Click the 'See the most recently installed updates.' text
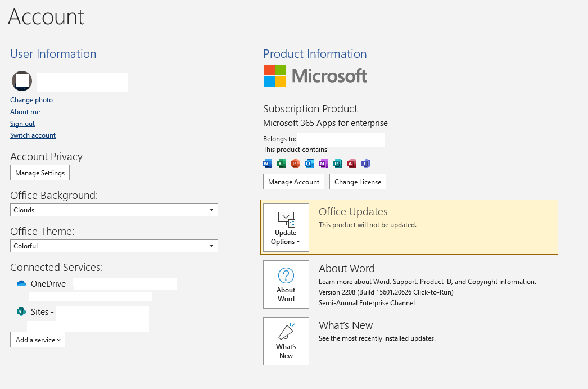The width and height of the screenshot is (588, 389). pos(377,338)
